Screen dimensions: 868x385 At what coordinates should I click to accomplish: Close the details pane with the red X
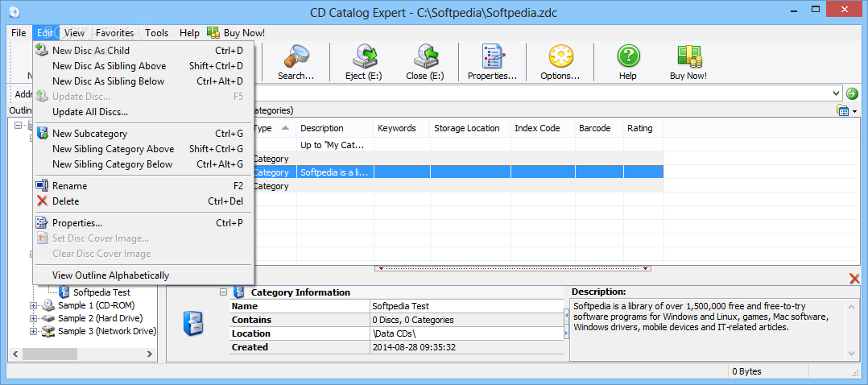click(854, 279)
